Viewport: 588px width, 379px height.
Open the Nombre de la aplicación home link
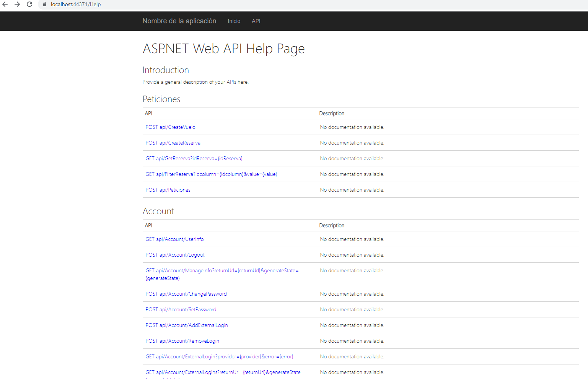pyautogui.click(x=179, y=21)
